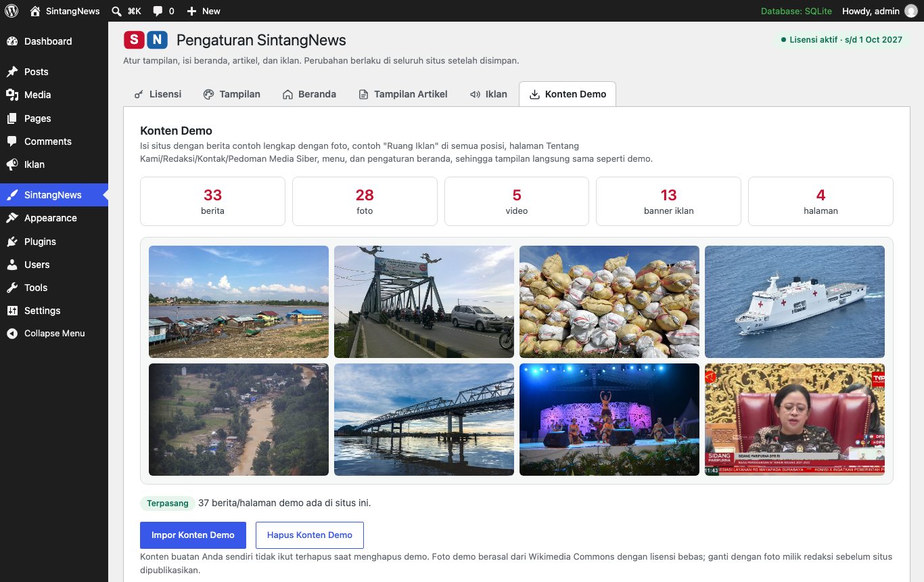Open the steel bridge road traffic thumbnail
This screenshot has width=924, height=582.
[424, 302]
